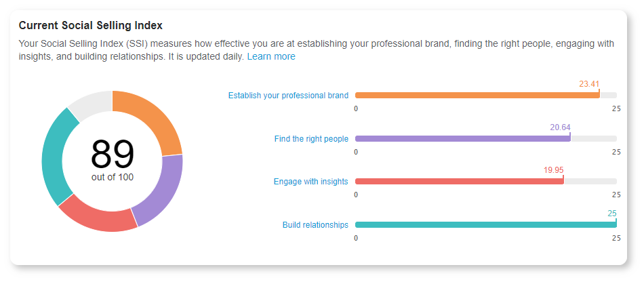Select Engage with insights link
This screenshot has height=282, width=644.
[311, 182]
